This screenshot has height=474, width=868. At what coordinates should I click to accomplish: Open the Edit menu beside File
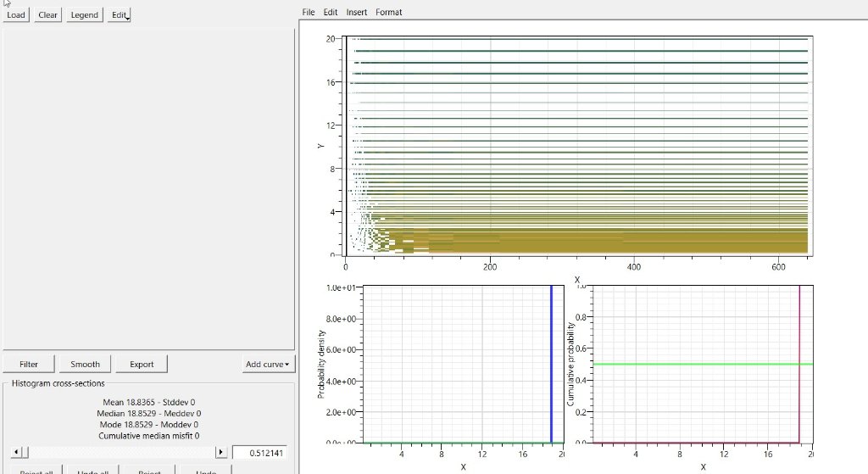[331, 12]
